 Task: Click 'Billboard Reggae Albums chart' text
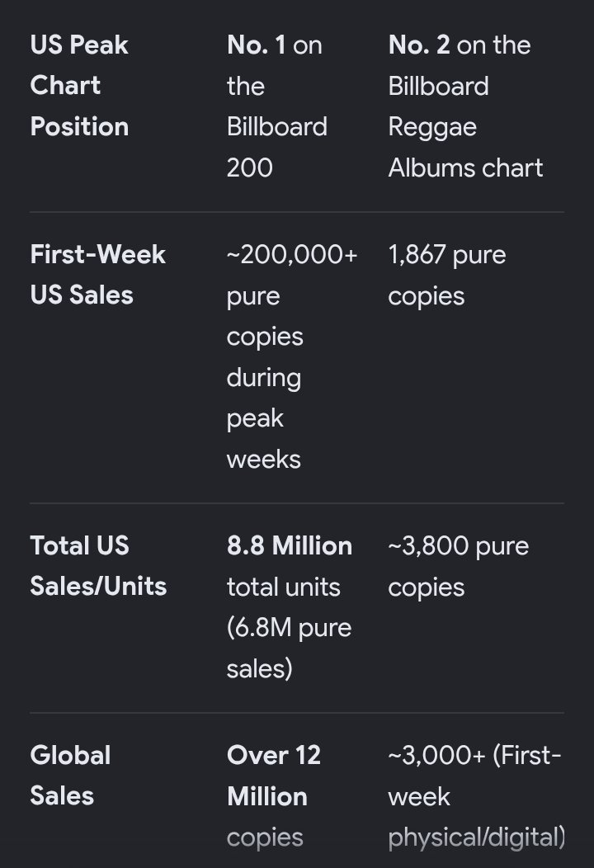(x=465, y=127)
